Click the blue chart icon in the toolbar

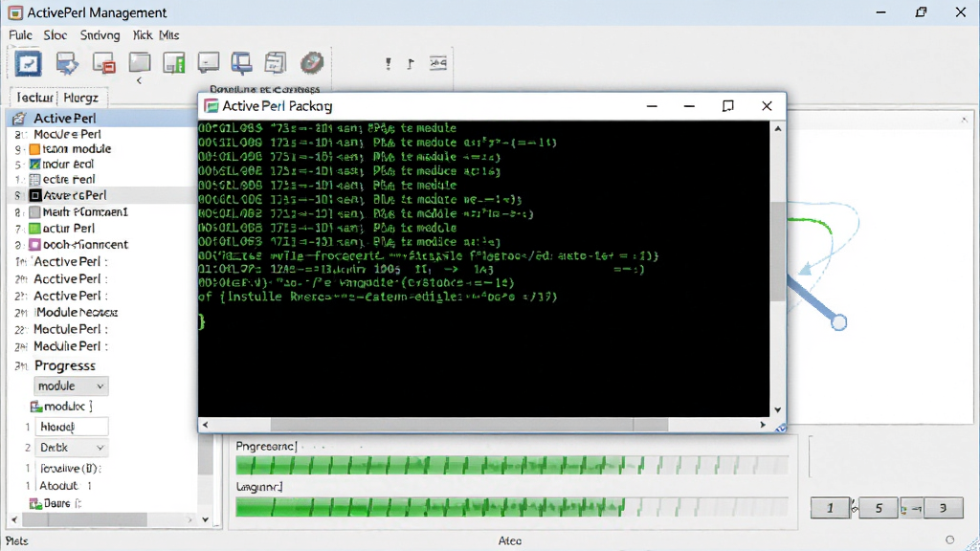point(28,63)
